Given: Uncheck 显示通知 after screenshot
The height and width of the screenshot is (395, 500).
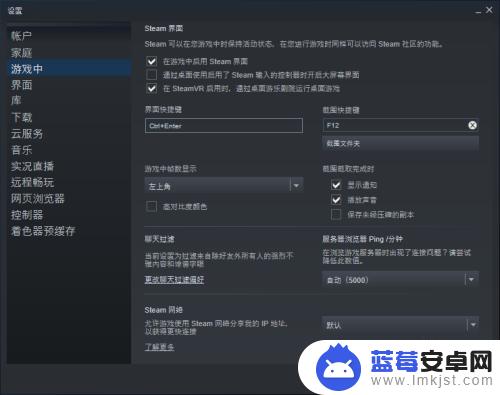Looking at the screenshot, I should (336, 185).
